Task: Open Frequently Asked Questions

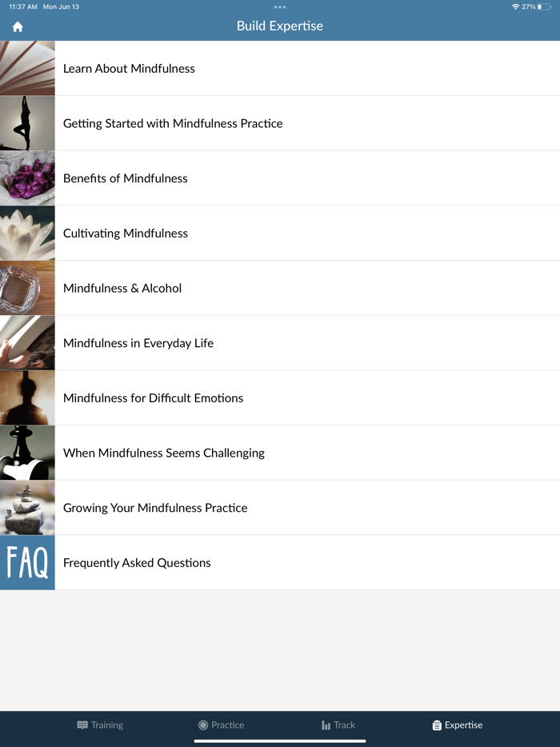Action: [x=280, y=562]
